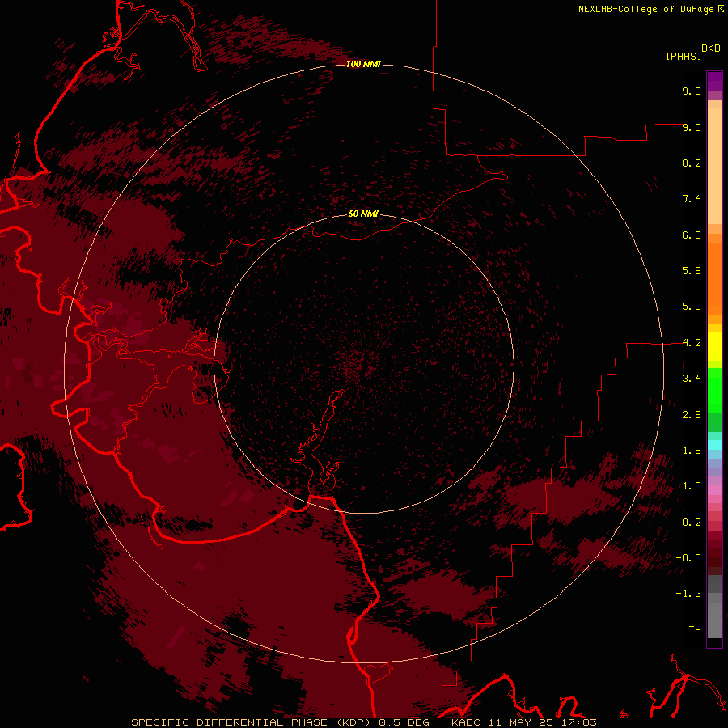728x728 pixels.
Task: Click the -0.5 scale value
Action: pos(688,558)
